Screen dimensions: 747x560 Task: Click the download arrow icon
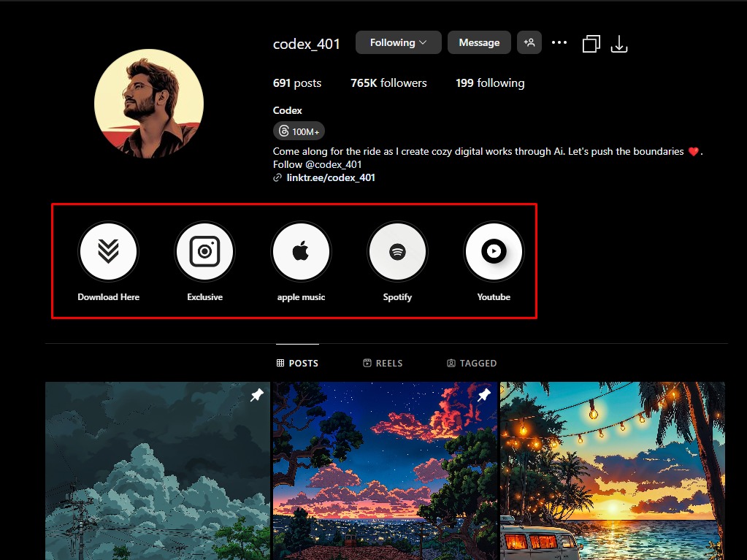(618, 44)
